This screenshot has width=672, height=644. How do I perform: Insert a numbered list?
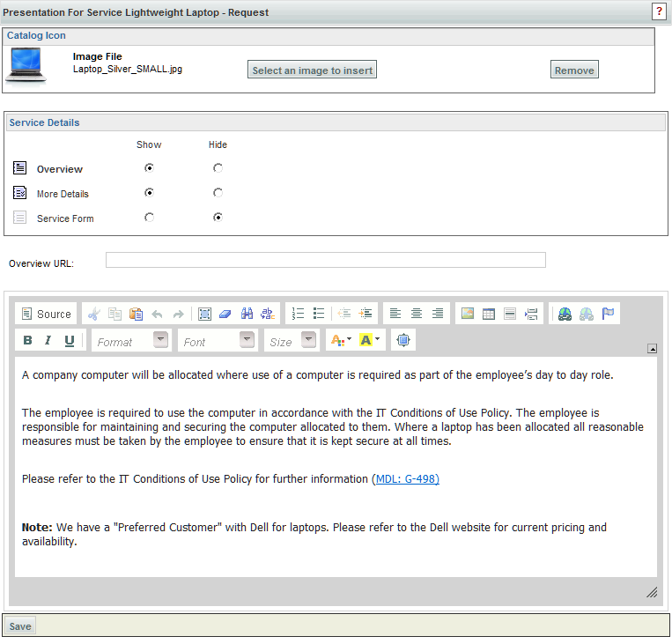coord(298,314)
